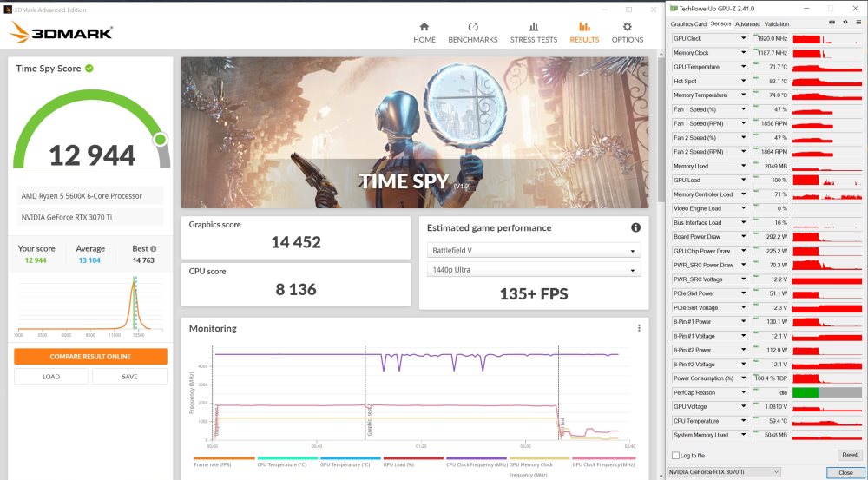Toggle the CPU Temperature legend series
The height and width of the screenshot is (480, 868).
(287, 462)
